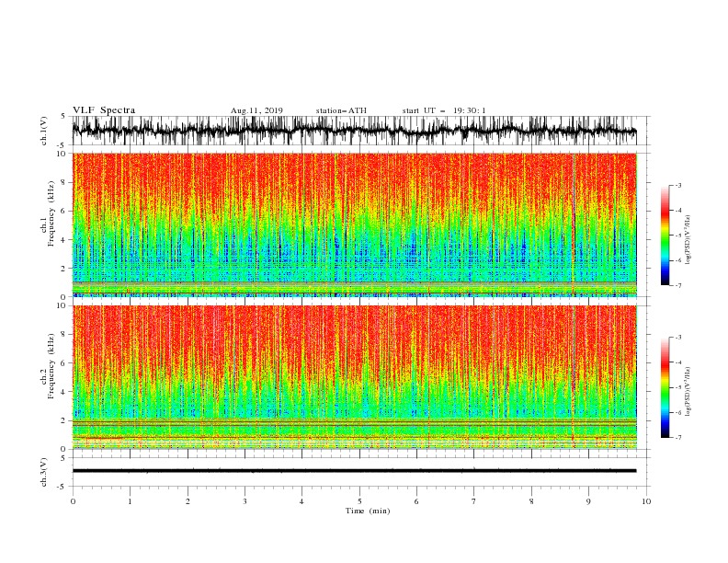The height and width of the screenshot is (563, 728).
Task: Click the upper colorbar's log(PSD) unit label
Action: click(x=688, y=240)
